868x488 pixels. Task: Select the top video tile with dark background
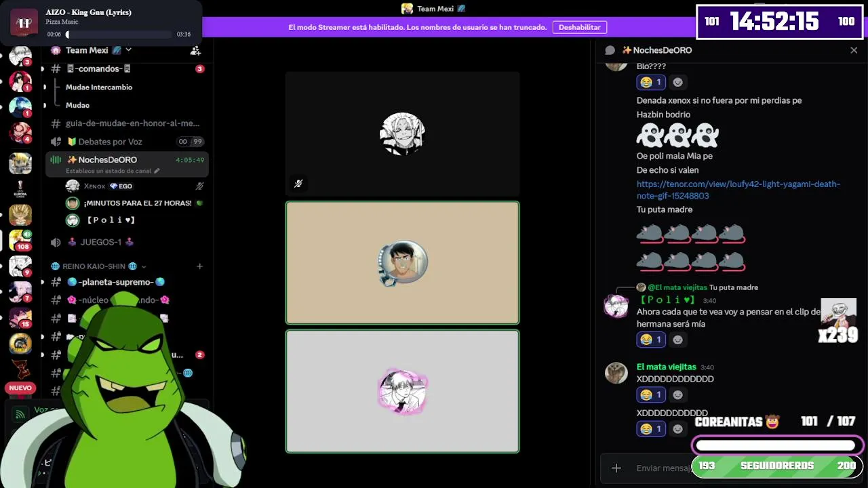tap(402, 134)
